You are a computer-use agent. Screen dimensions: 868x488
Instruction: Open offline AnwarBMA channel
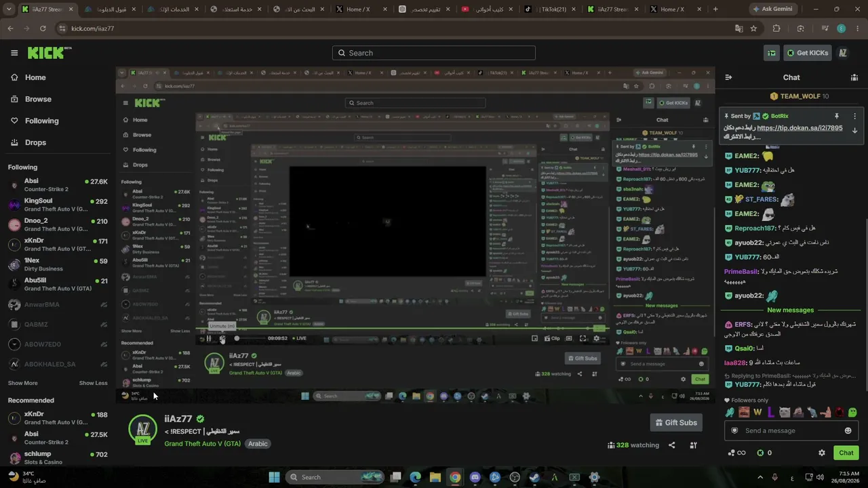(58, 304)
